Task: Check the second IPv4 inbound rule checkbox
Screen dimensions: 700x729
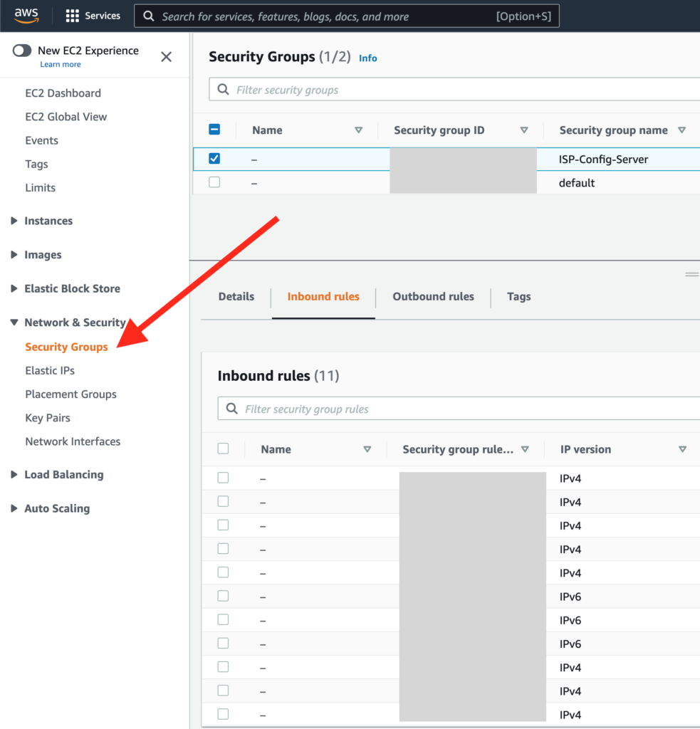Action: [224, 501]
